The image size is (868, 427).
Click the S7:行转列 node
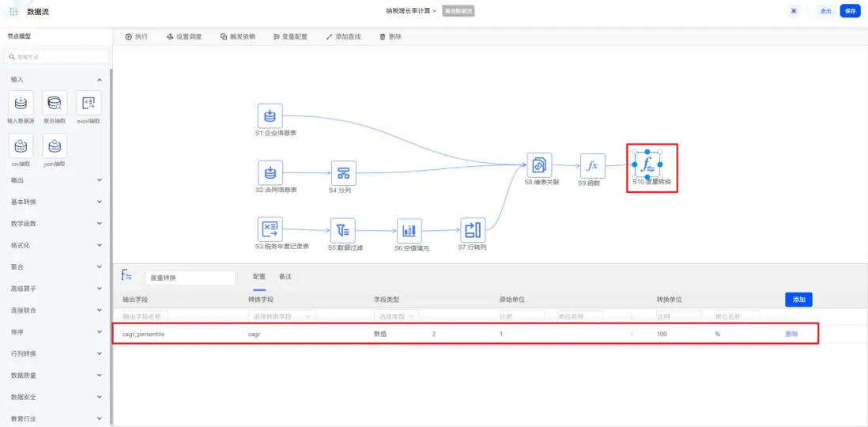[473, 230]
